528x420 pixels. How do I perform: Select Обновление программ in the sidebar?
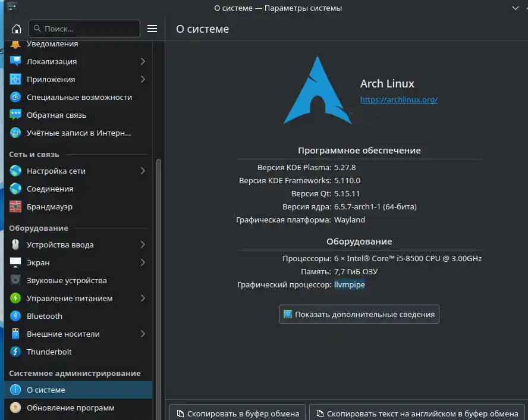coord(78,408)
